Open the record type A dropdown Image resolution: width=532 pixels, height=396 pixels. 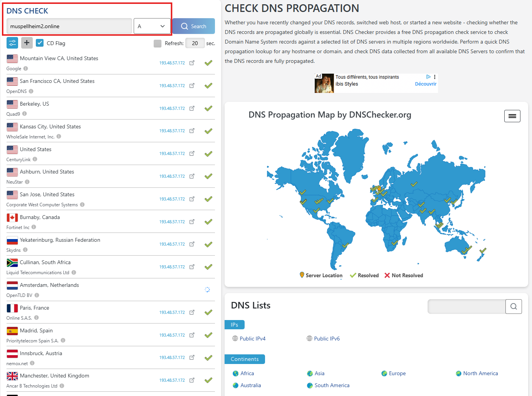click(152, 26)
